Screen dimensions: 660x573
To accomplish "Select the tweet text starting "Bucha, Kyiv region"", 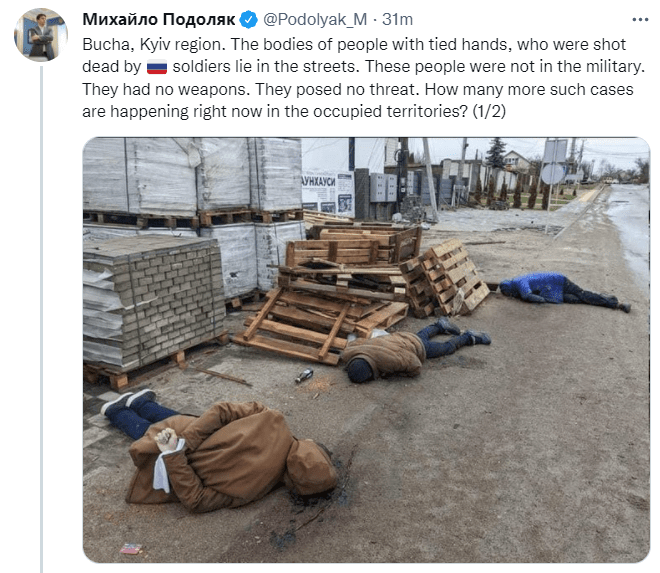I will click(364, 78).
